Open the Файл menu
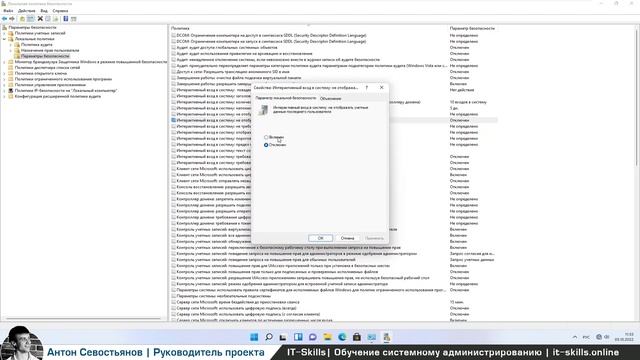 [x=8, y=11]
